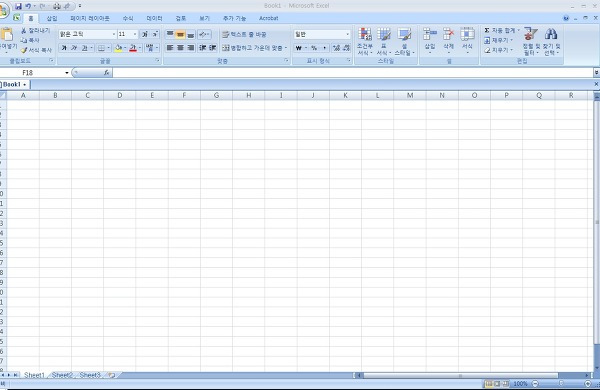Zoom out with the minus button
The height and width of the screenshot is (390, 600).
click(x=535, y=383)
